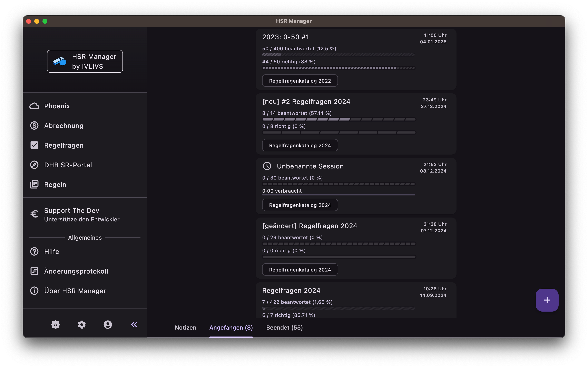Click the Abrechnung dollar icon

click(x=34, y=126)
